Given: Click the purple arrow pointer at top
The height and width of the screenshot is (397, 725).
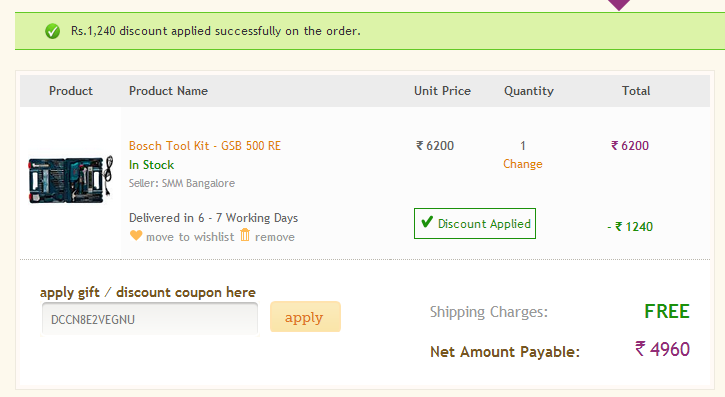Looking at the screenshot, I should click(x=619, y=5).
